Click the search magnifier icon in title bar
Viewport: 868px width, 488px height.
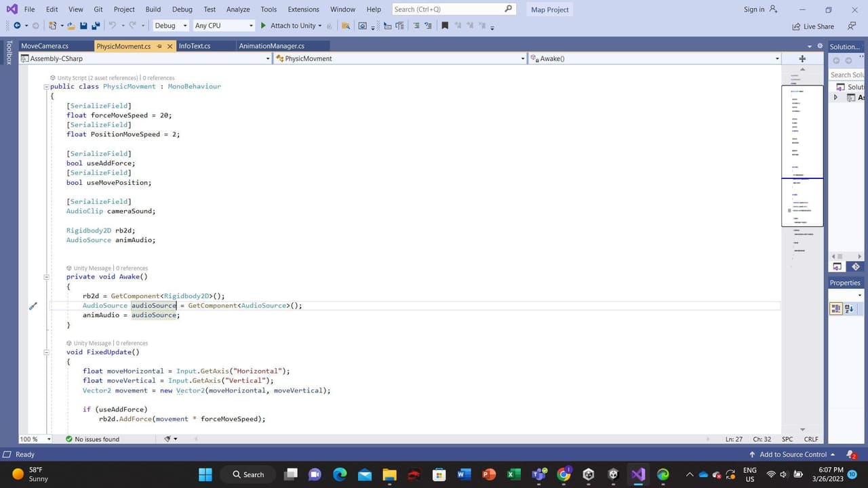[x=509, y=9]
